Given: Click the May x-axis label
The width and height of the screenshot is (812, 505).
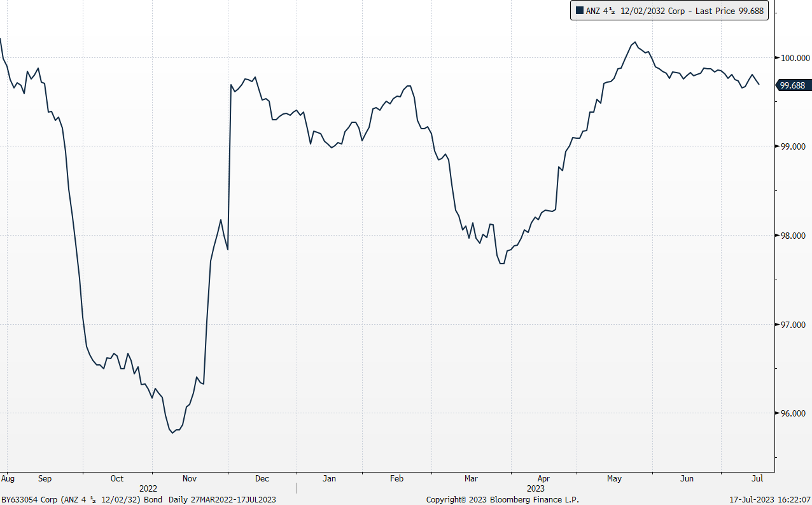Looking at the screenshot, I should coord(614,478).
